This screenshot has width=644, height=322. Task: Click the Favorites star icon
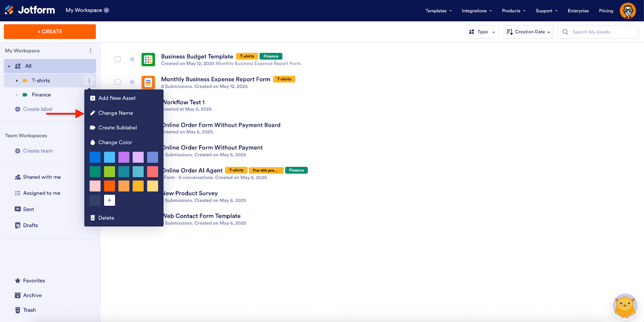coord(18,281)
